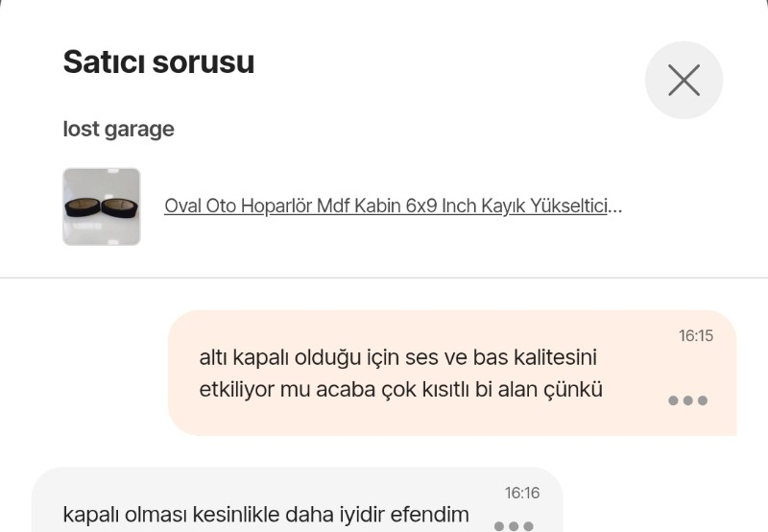
Task: Click "Mdf Kabin" in the product link
Action: (363, 206)
